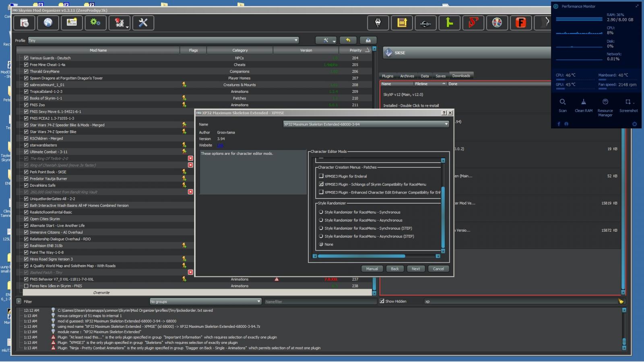Disable the Various Guards - Deutsch mod
The height and width of the screenshot is (362, 644).
pos(26,58)
